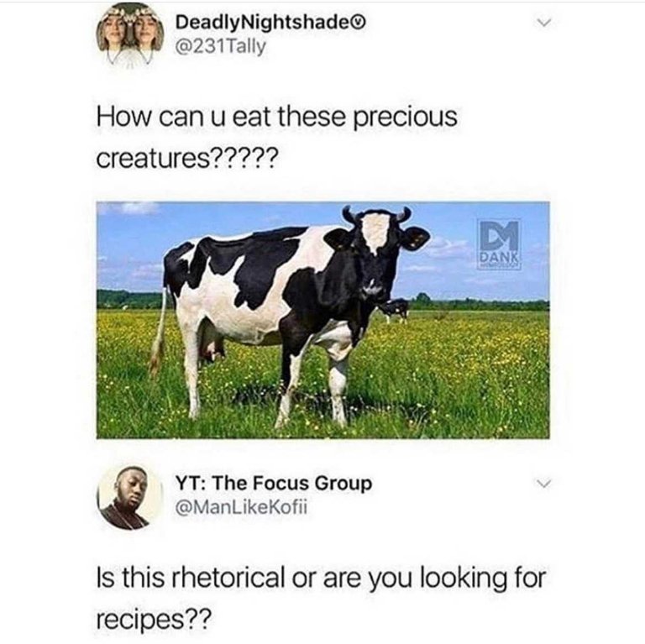Click the DANK label under the watermark

499,258
